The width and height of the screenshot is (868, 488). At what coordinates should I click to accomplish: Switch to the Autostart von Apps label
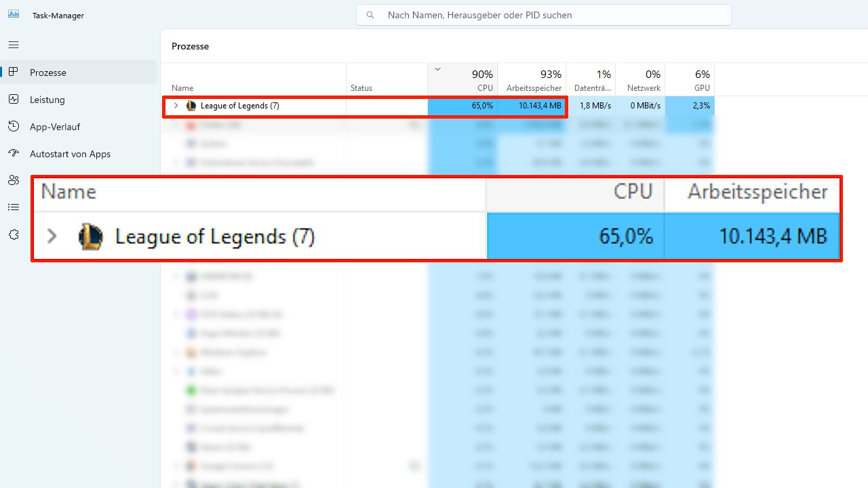pyautogui.click(x=70, y=154)
